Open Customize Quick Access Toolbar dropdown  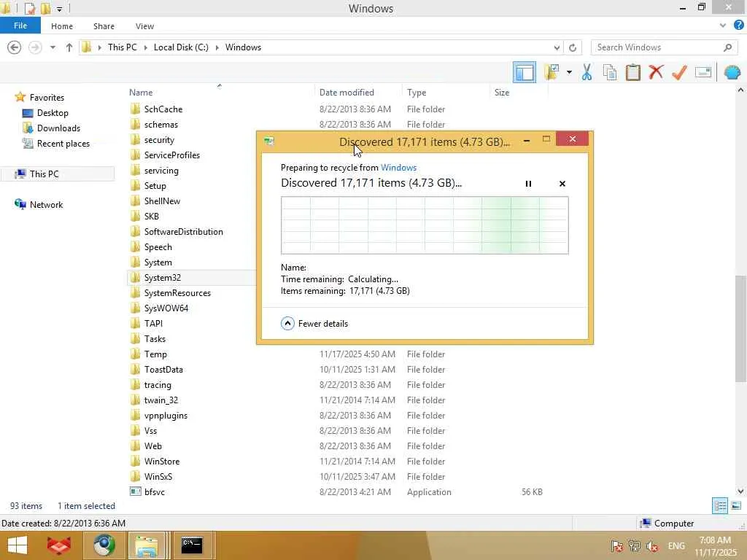(x=60, y=9)
